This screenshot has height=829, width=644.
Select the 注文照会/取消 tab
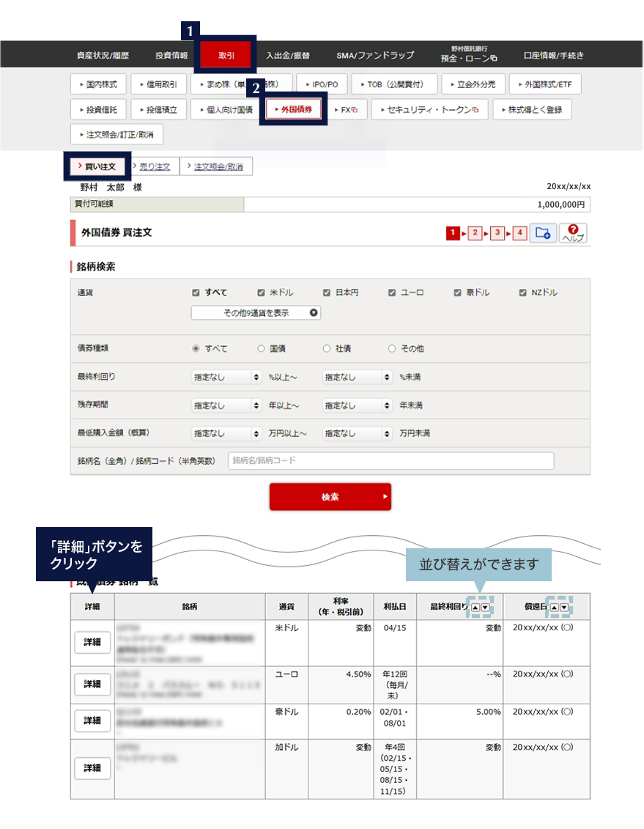click(216, 166)
